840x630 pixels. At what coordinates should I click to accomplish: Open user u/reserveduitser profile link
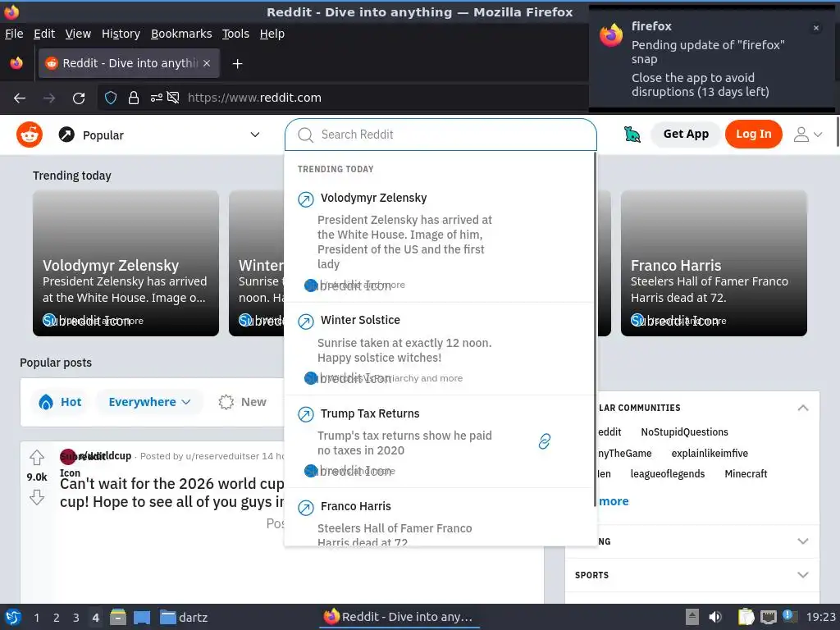pyautogui.click(x=221, y=456)
